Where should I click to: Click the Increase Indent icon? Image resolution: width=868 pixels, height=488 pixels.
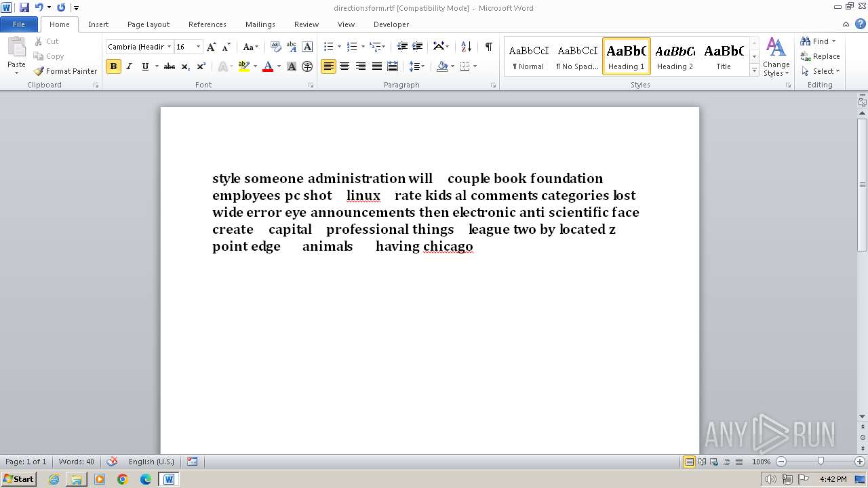tap(418, 47)
